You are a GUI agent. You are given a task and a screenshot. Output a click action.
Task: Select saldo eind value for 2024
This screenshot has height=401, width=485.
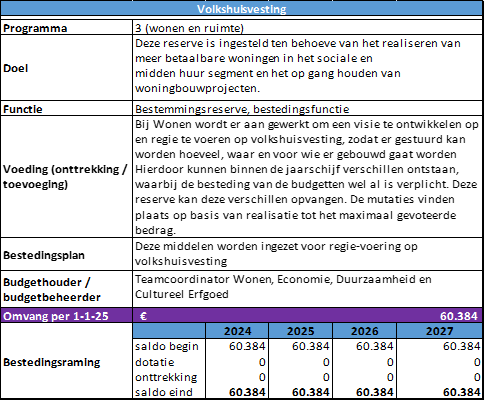point(247,392)
